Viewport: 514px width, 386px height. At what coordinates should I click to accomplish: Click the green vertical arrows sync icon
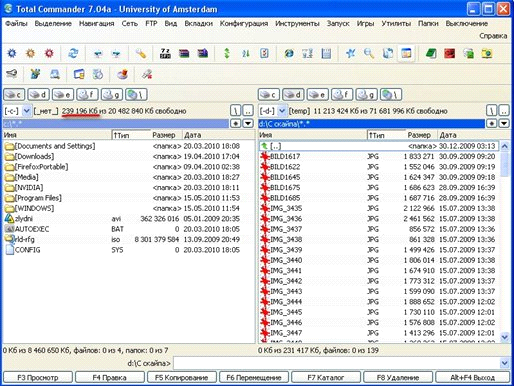pos(227,53)
